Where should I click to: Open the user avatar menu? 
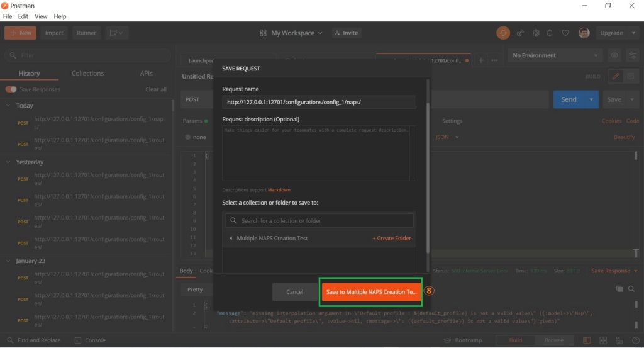click(x=584, y=33)
